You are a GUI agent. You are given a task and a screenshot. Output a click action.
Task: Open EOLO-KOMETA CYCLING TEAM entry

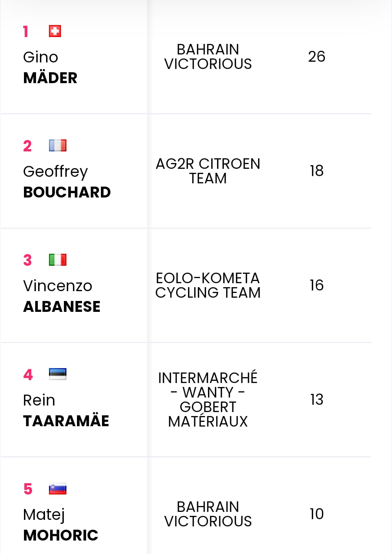[208, 285]
